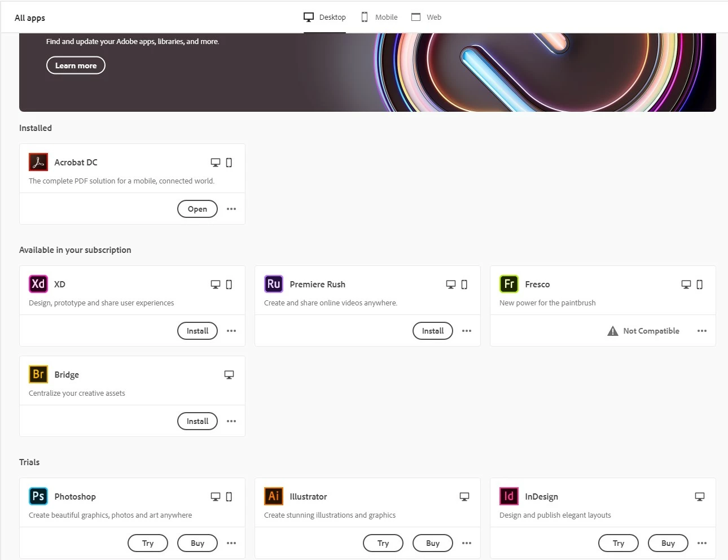
Task: Click the Illustrator title text
Action: (x=308, y=497)
